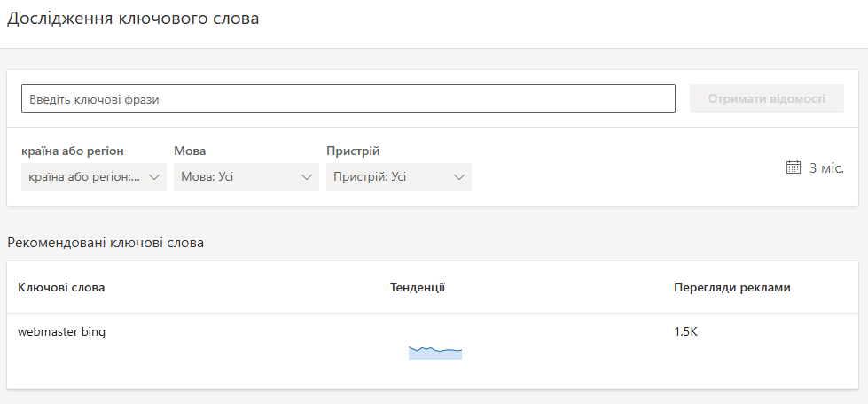Focus the 'Введіть ключові фрази' input field
Screen dimensions: 868x404
348,98
